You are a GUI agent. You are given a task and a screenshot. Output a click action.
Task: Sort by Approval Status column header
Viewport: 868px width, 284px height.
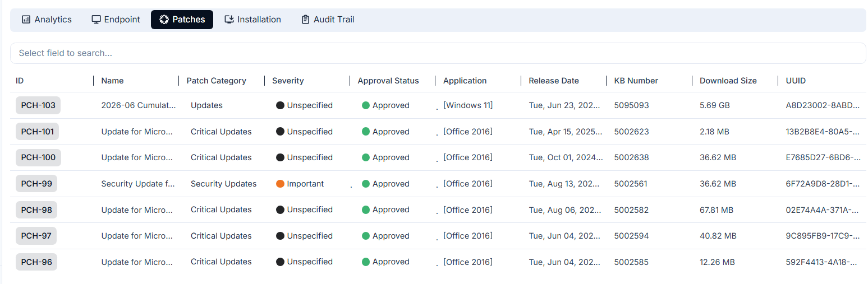388,81
